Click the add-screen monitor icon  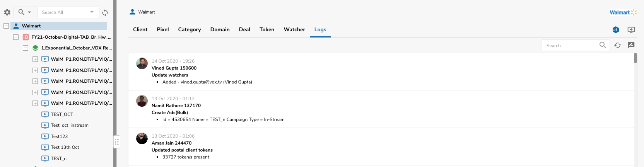point(631,30)
